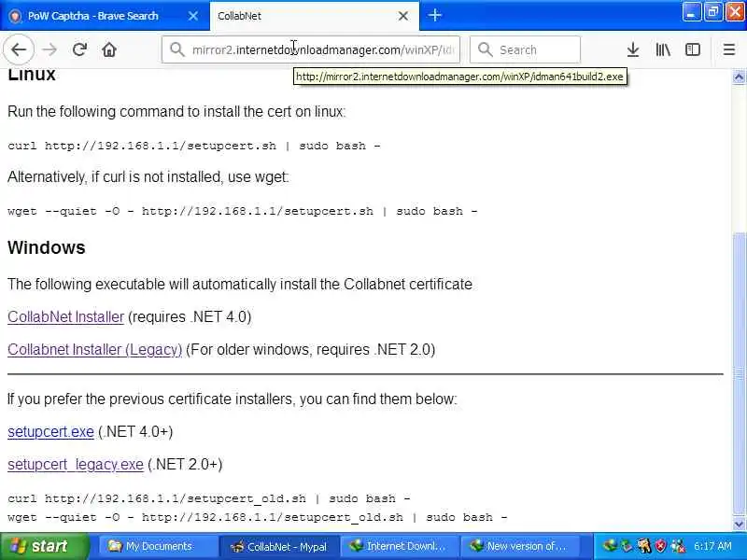The image size is (747, 560).
Task: Go back to the previous page
Action: (x=19, y=49)
